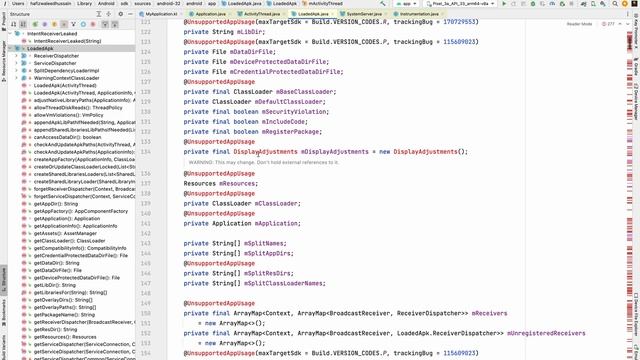This screenshot has width=640, height=360.
Task: Click Reader Mode in editor
Action: pyautogui.click(x=579, y=24)
